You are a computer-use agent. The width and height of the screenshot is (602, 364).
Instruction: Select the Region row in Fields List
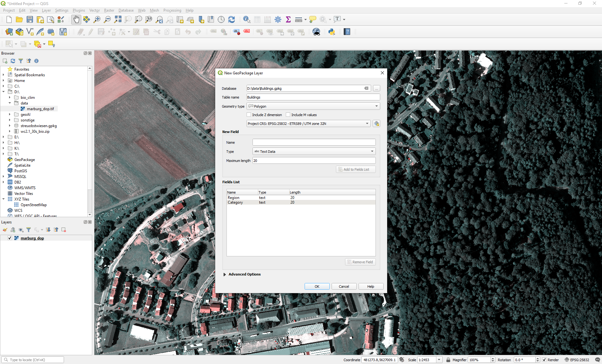(x=301, y=198)
